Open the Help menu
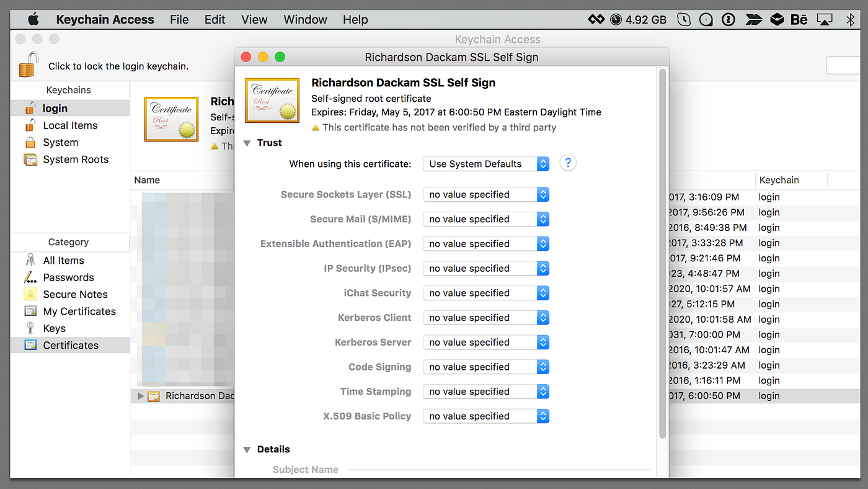This screenshot has height=489, width=868. 355,19
